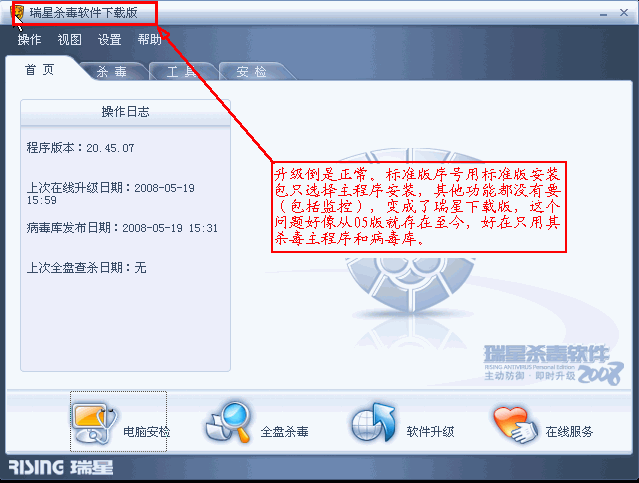Open the 设置 menu

[x=109, y=40]
